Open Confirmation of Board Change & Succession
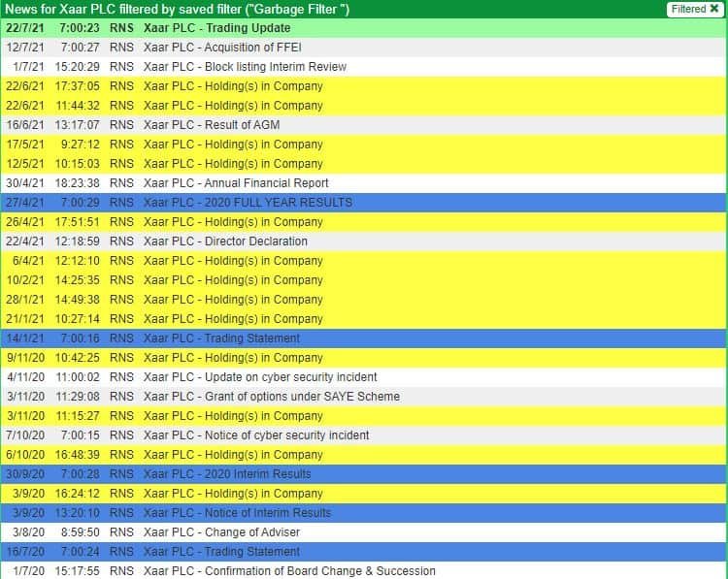Viewport: 728px width, 579px height. pos(364,571)
